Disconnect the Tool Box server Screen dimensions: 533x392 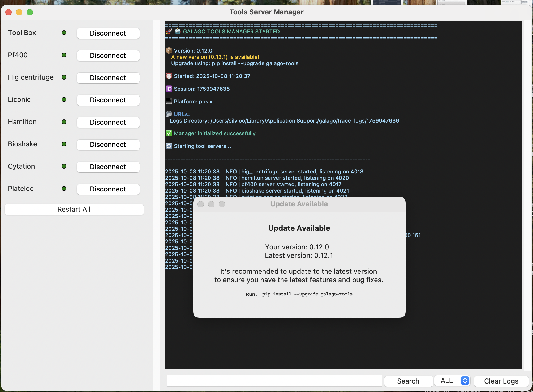[108, 33]
